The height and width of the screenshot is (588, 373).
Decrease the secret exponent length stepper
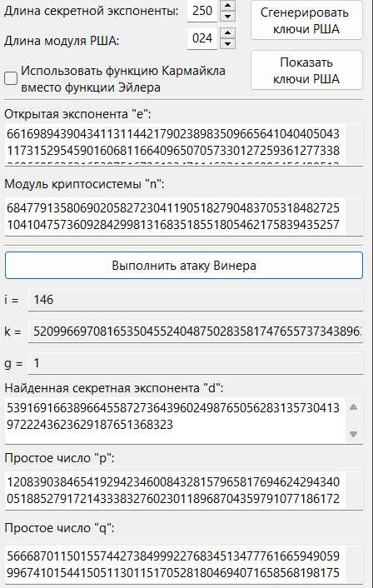point(227,16)
